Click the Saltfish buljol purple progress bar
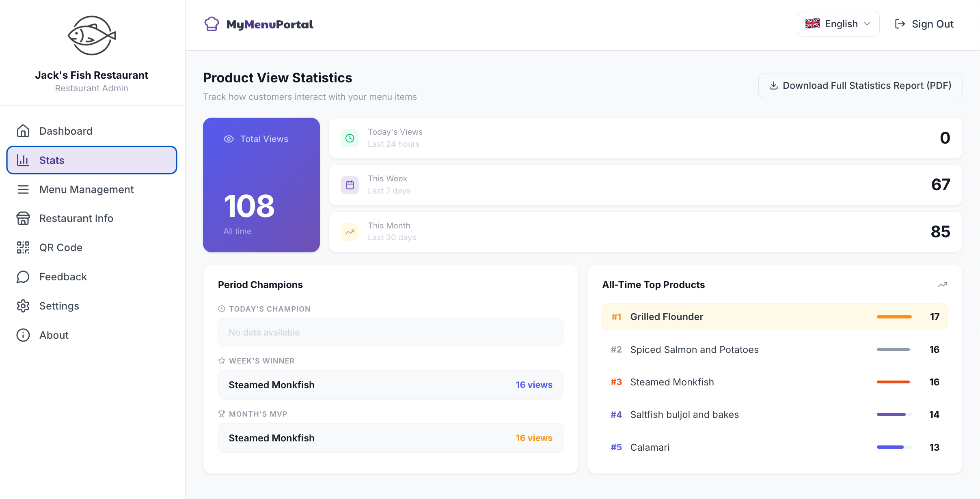980x499 pixels. (894, 414)
